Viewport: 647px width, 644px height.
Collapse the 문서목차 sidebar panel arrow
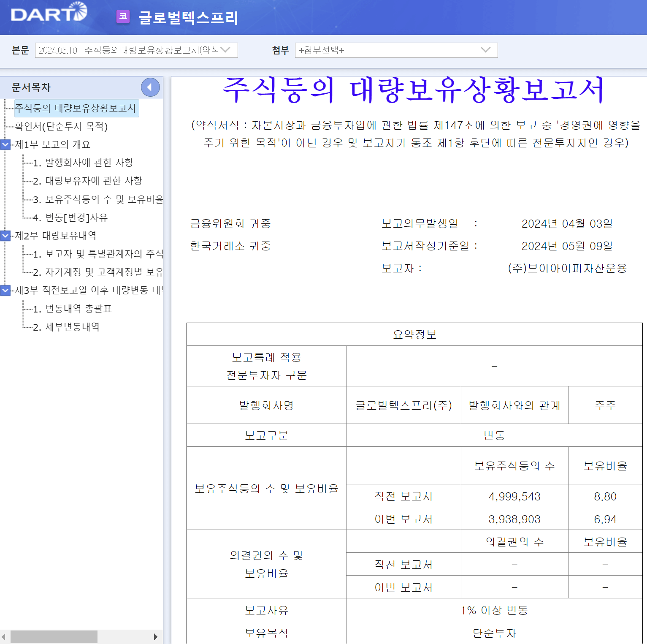tap(150, 87)
